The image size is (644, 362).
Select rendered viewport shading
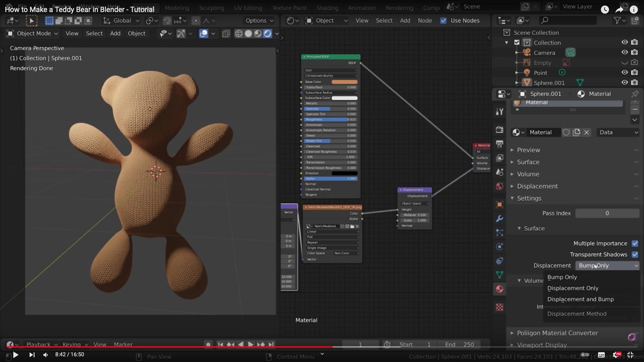[x=267, y=34]
